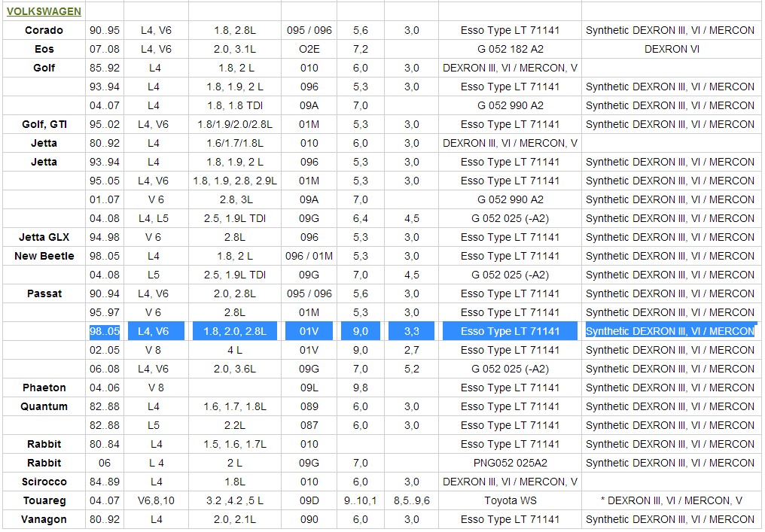Select the 8,5..9,6 value cell
765x532 pixels.
(x=411, y=501)
